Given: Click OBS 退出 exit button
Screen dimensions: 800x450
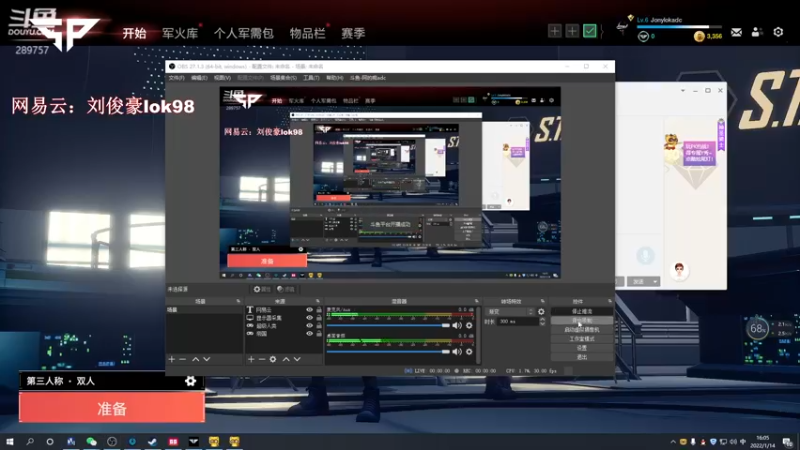Looking at the screenshot, I should pyautogui.click(x=582, y=357).
